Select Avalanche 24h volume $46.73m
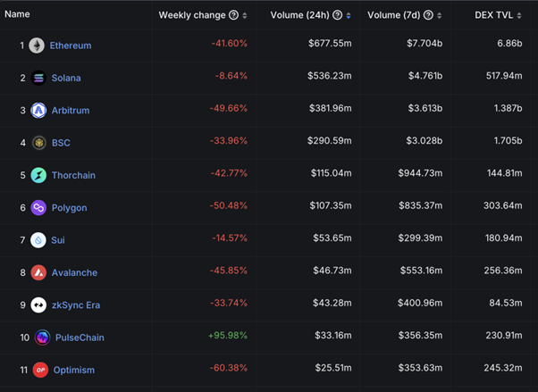 coord(332,271)
